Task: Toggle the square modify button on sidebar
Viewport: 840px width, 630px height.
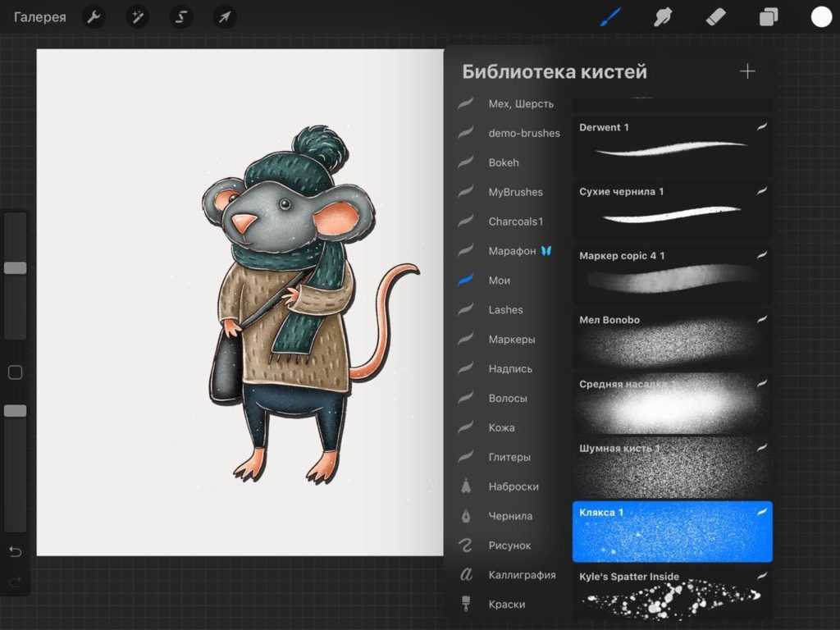Action: [15, 372]
